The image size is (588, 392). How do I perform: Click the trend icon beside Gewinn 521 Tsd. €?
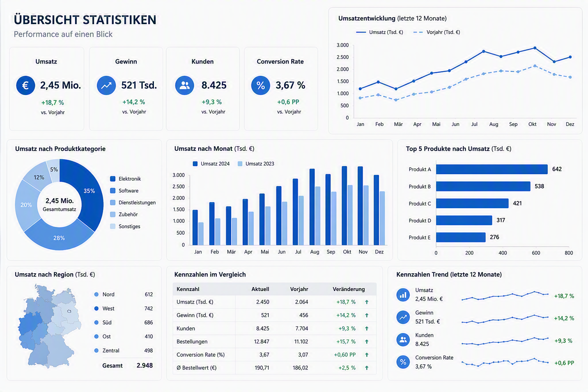403,317
